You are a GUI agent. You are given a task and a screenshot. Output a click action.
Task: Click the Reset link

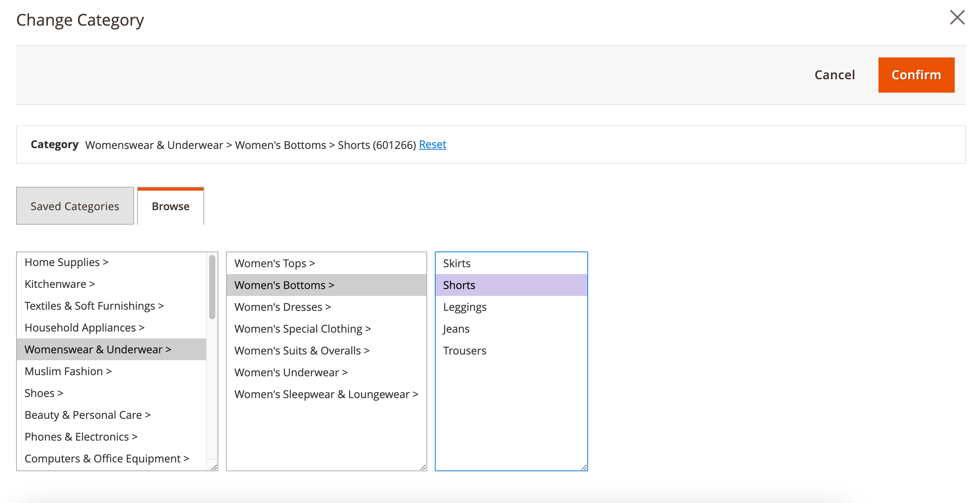coord(432,145)
